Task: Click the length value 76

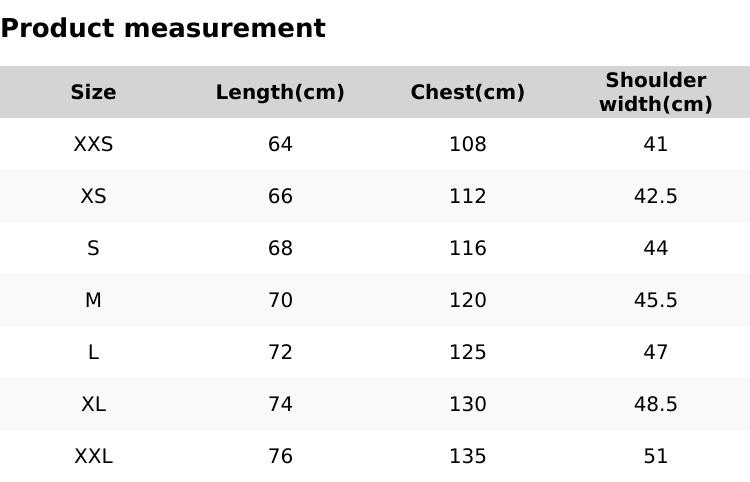Action: tap(280, 456)
